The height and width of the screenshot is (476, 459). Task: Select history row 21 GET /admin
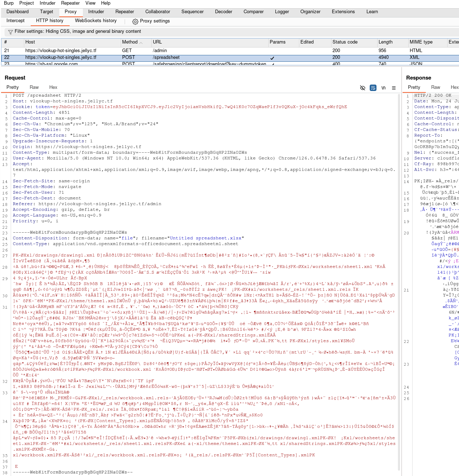[230, 51]
